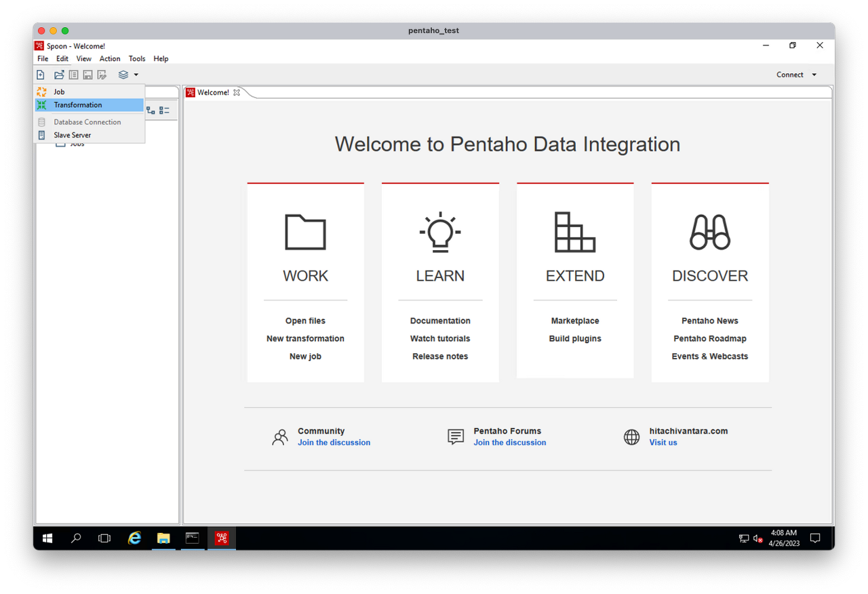Screen dimensions: 868x594
Task: Open the Edit menu
Action: pyautogui.click(x=62, y=59)
